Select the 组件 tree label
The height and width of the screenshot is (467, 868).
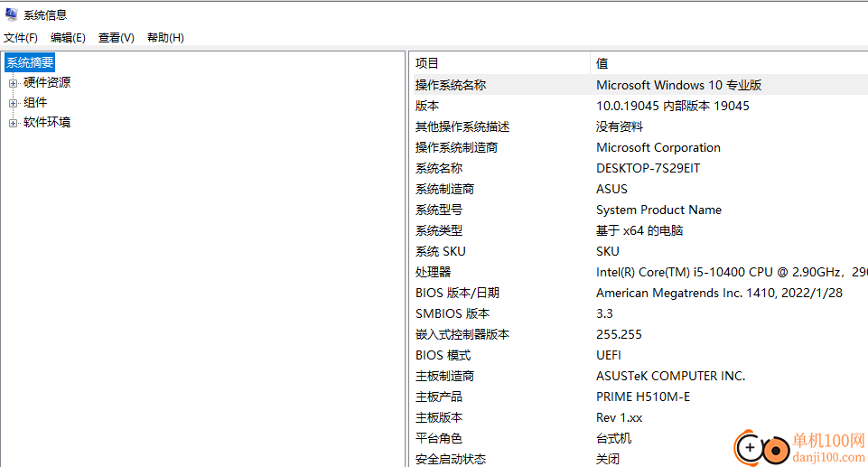(x=35, y=102)
